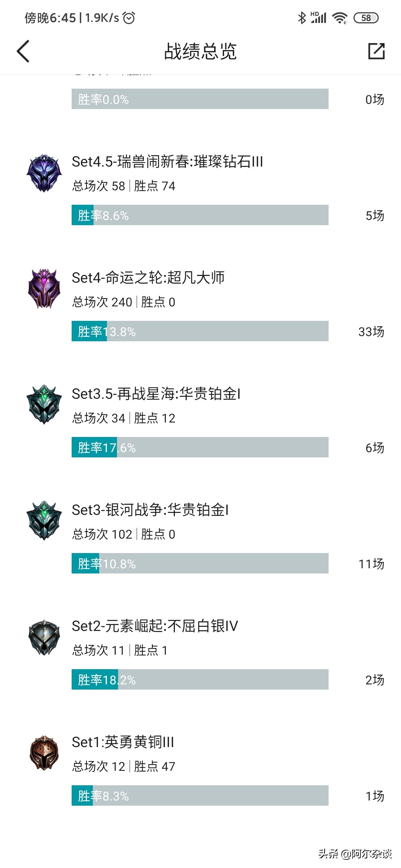Image resolution: width=401 pixels, height=868 pixels.
Task: Tap the Set3.5 Platinum I rank emblem
Action: 44,405
